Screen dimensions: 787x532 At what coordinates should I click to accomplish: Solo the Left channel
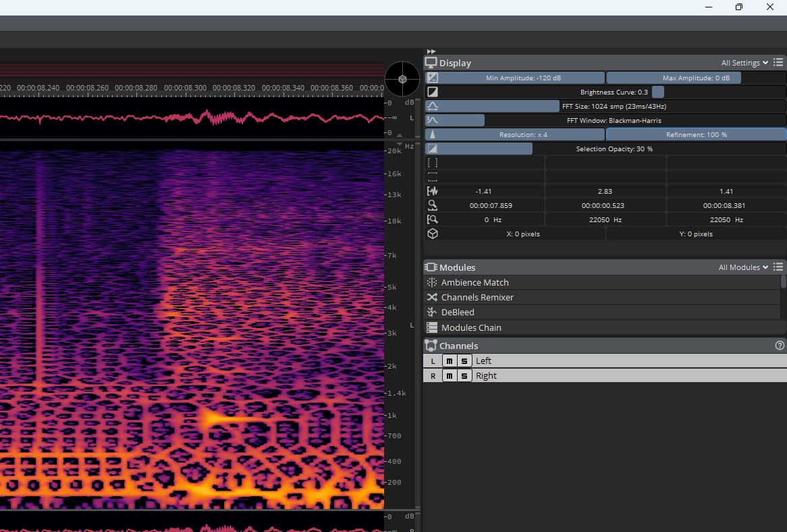pos(464,361)
